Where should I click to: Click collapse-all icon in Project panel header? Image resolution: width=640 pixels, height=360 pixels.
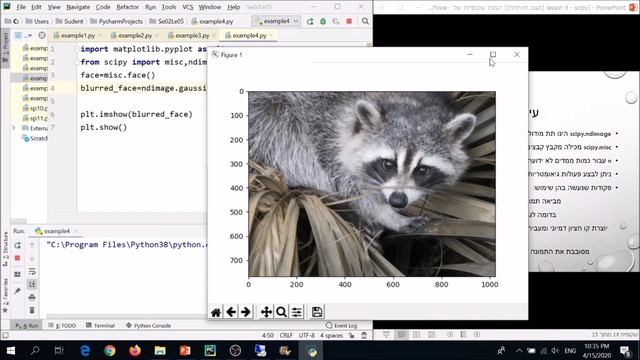pyautogui.click(x=42, y=36)
